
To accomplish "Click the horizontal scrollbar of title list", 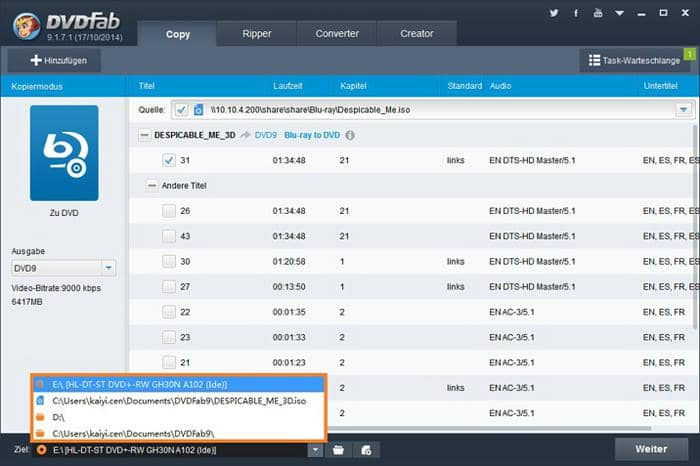I will coord(489,429).
